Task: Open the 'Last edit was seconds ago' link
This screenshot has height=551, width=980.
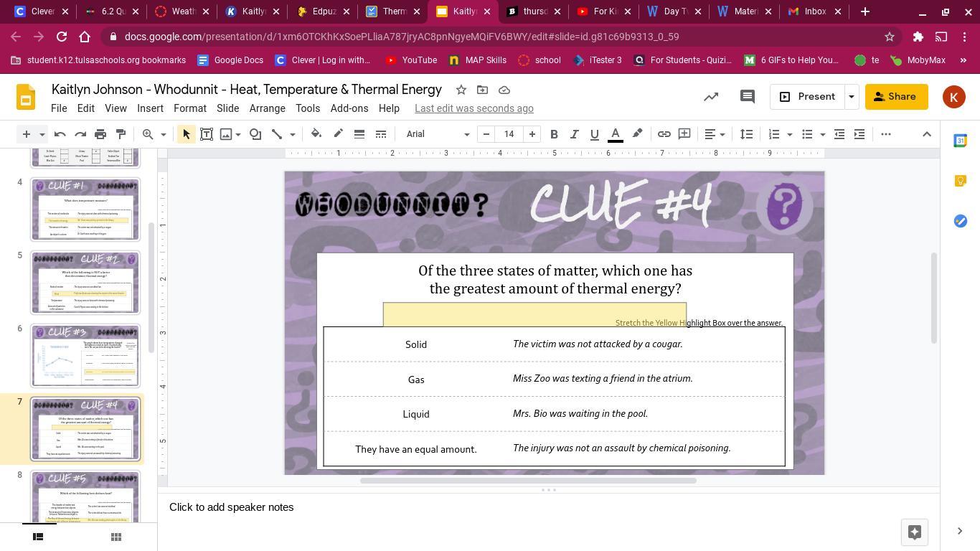Action: 473,108
